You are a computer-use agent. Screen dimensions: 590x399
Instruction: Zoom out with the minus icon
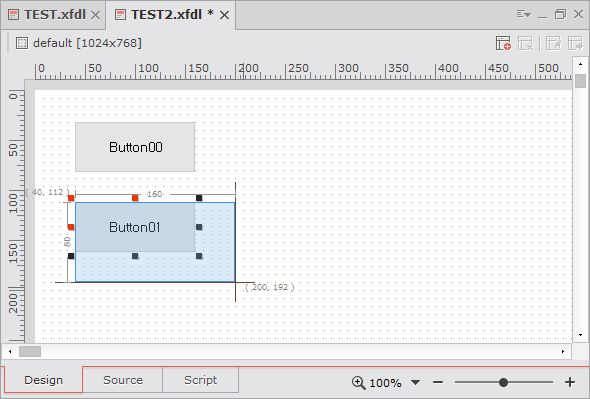tap(438, 382)
